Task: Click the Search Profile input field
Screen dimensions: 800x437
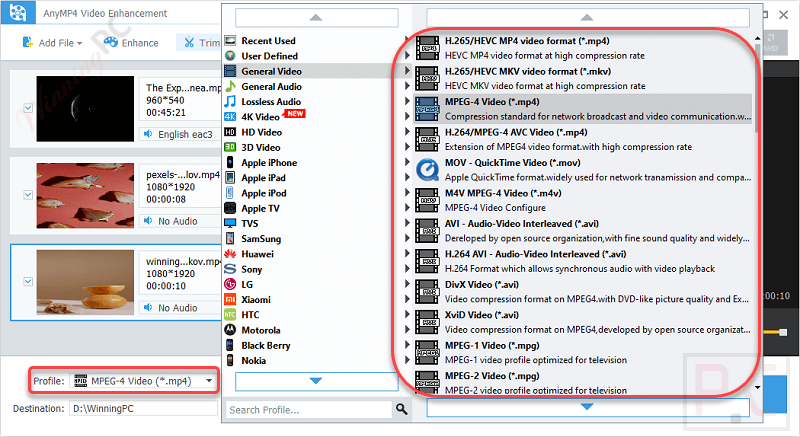Action: (309, 409)
